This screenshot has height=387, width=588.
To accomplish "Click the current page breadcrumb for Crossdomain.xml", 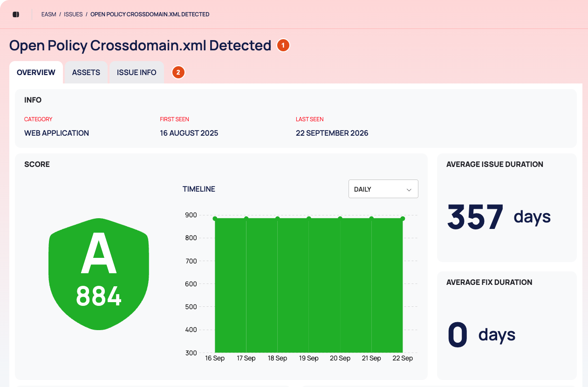I will (150, 14).
